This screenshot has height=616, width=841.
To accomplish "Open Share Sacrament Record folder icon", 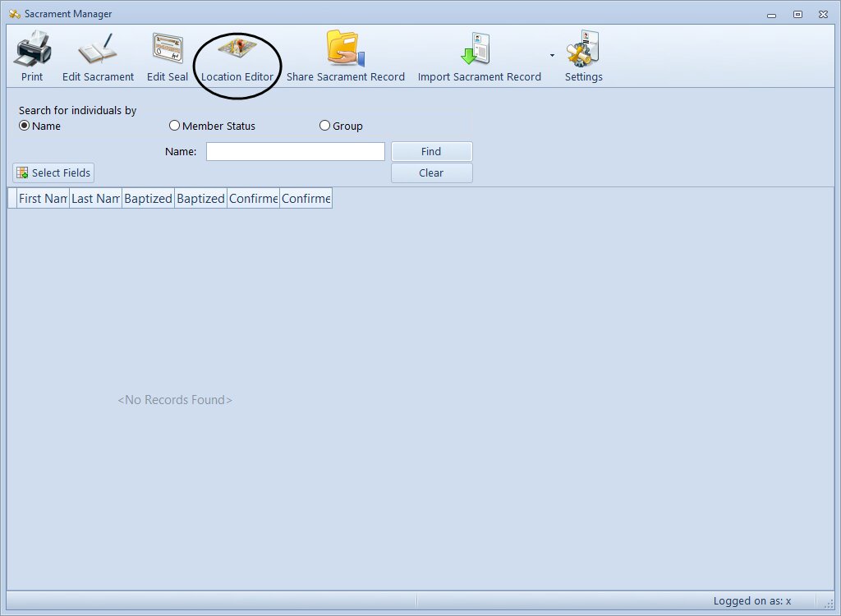I will 346,48.
